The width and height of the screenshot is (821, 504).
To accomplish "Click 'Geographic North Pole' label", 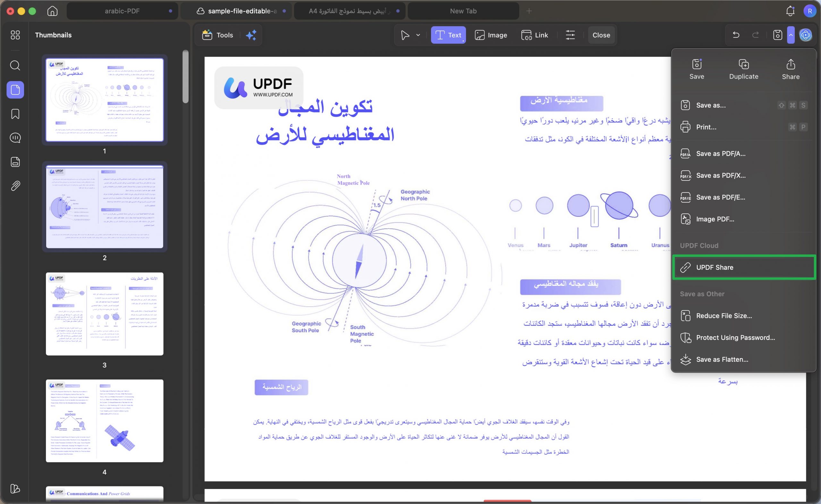I will (x=415, y=195).
